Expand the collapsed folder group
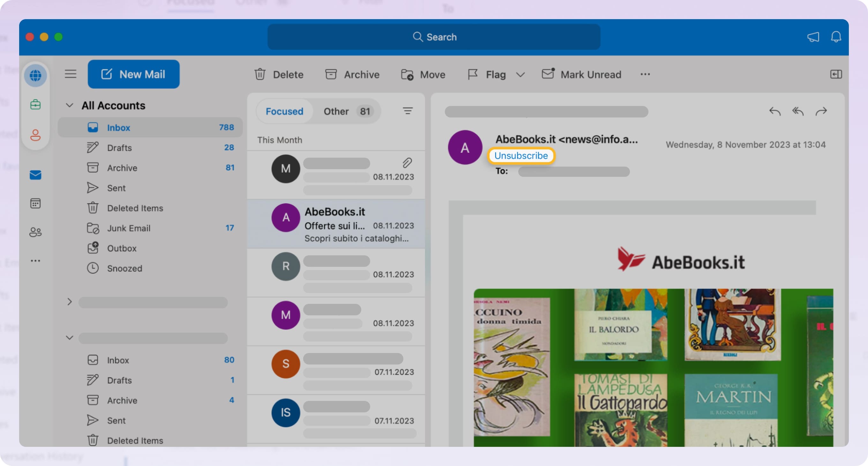The width and height of the screenshot is (868, 466). pos(70,302)
